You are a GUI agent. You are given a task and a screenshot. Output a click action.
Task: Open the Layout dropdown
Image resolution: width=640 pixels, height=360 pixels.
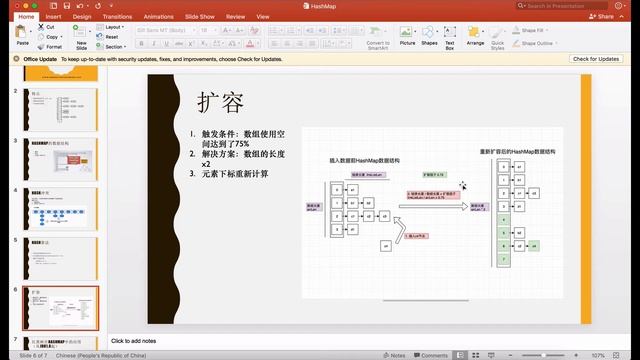click(111, 27)
